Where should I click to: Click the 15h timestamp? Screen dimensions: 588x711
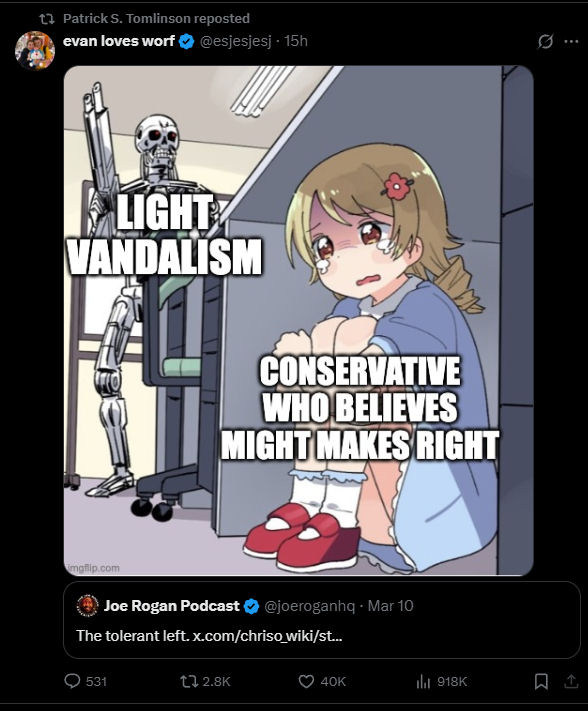pyautogui.click(x=296, y=41)
